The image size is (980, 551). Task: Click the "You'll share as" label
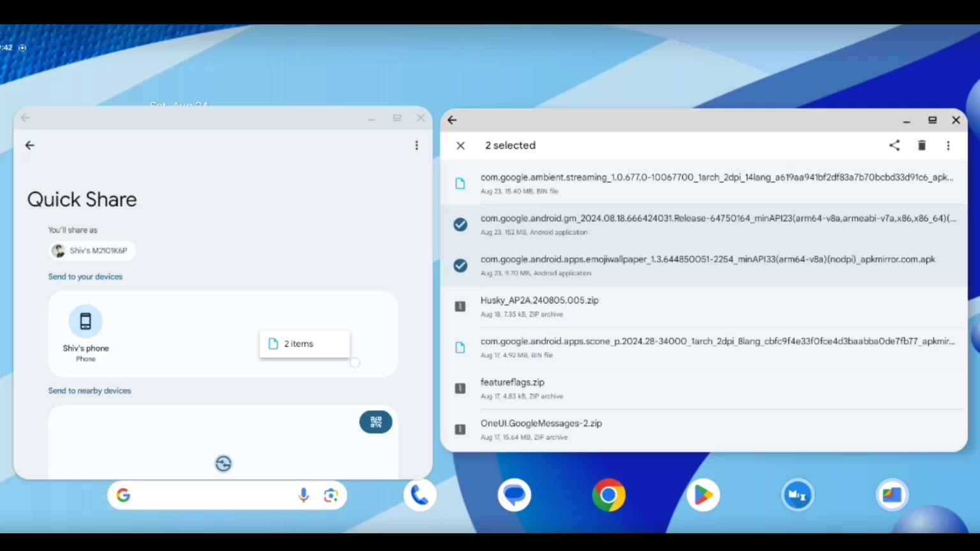(x=73, y=230)
